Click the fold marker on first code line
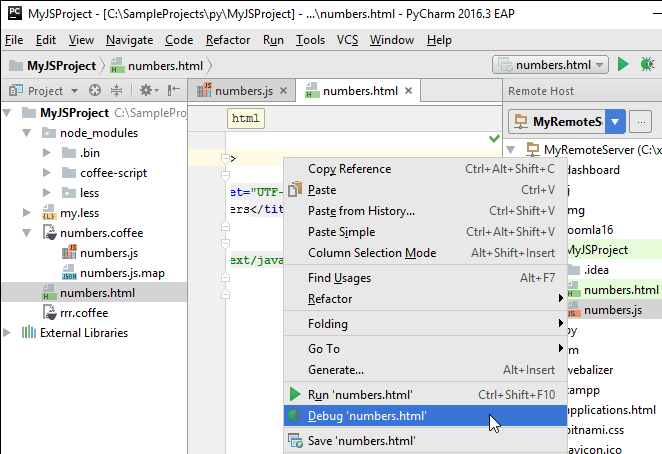This screenshot has width=662, height=454. coord(225,159)
